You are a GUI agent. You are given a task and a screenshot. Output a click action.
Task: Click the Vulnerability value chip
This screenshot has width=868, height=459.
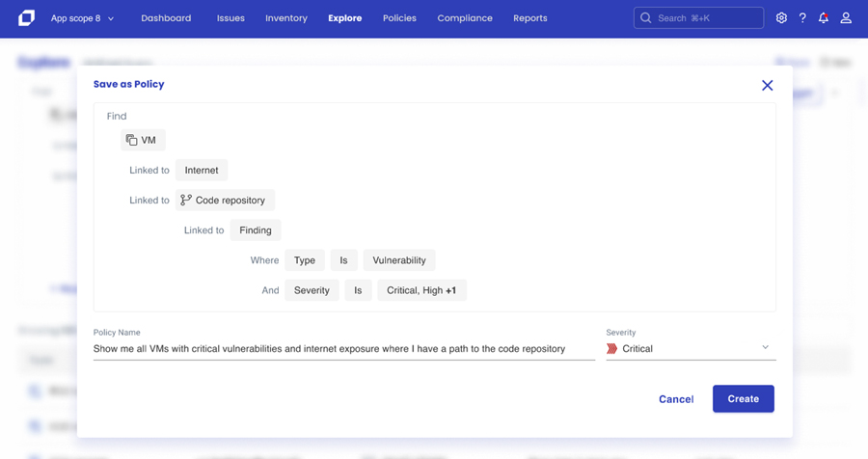coord(399,260)
